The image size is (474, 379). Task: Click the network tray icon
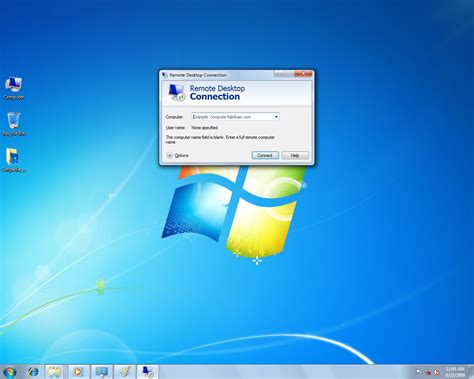pos(428,372)
